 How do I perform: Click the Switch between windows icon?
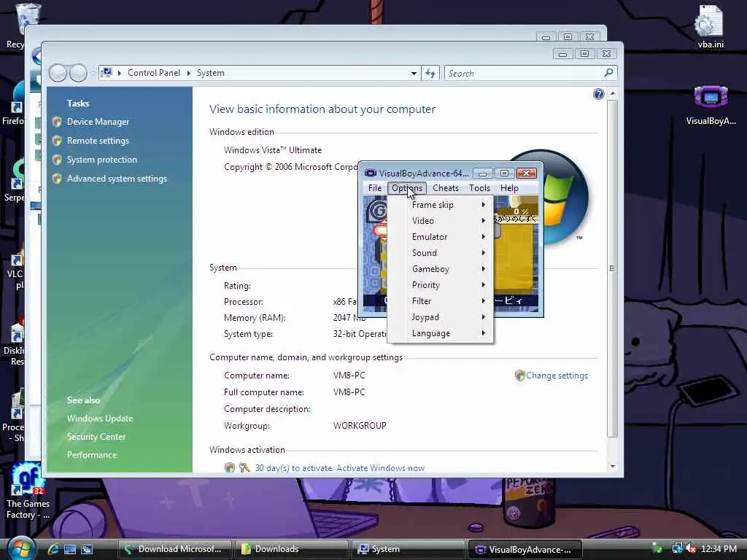[87, 549]
